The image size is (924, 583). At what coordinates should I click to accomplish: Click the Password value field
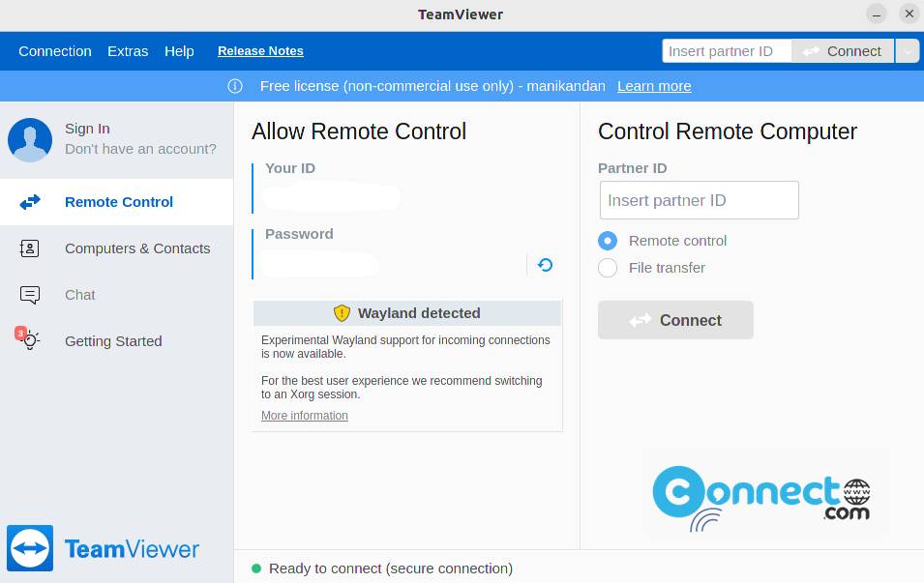320,264
